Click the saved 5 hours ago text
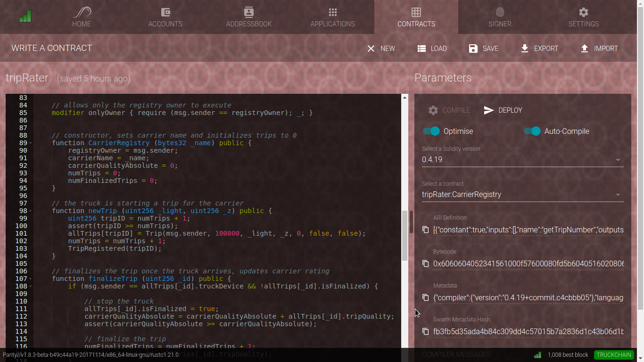Viewport: 644px width, 362px height. [x=93, y=79]
